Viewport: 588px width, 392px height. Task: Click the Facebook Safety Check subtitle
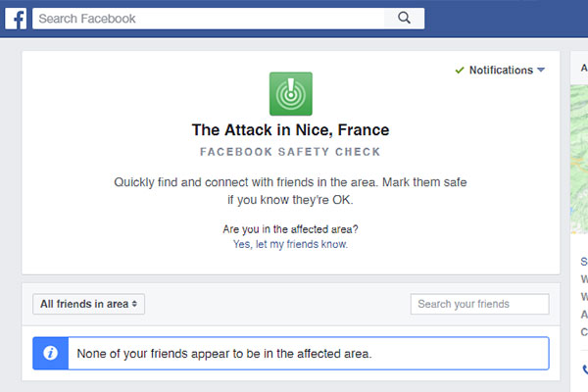click(290, 152)
